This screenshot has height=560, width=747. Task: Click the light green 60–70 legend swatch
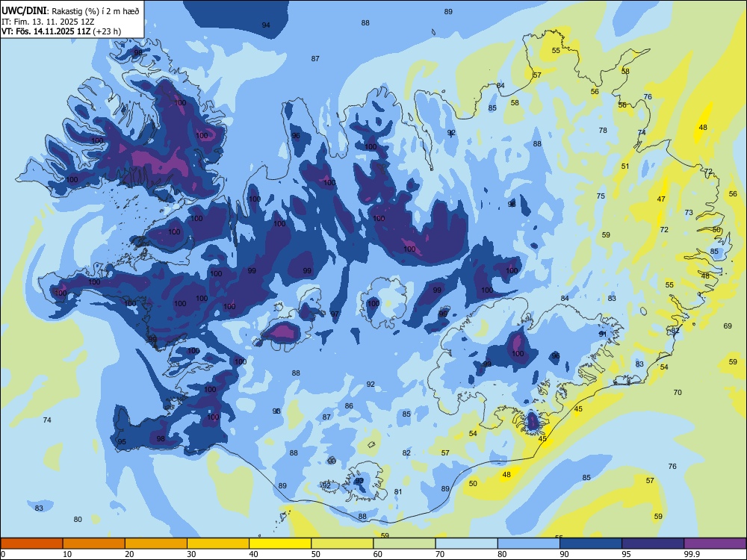click(404, 544)
